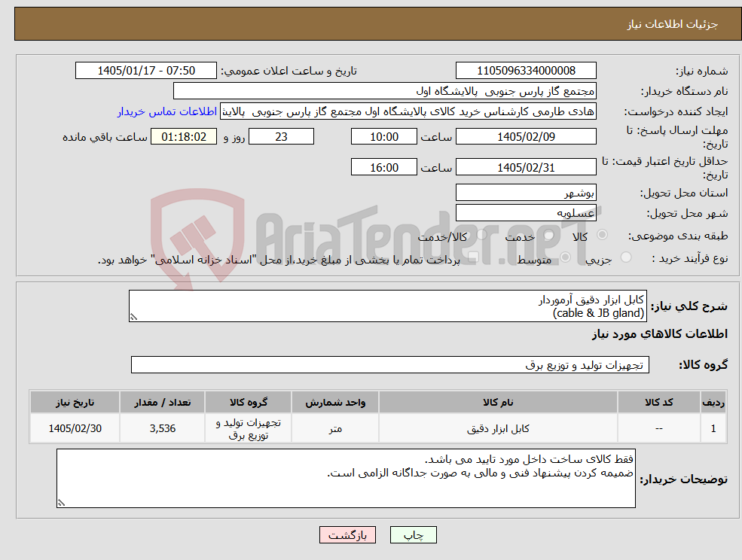
Task: Click the need number field 1105096334000008
Action: click(x=526, y=71)
